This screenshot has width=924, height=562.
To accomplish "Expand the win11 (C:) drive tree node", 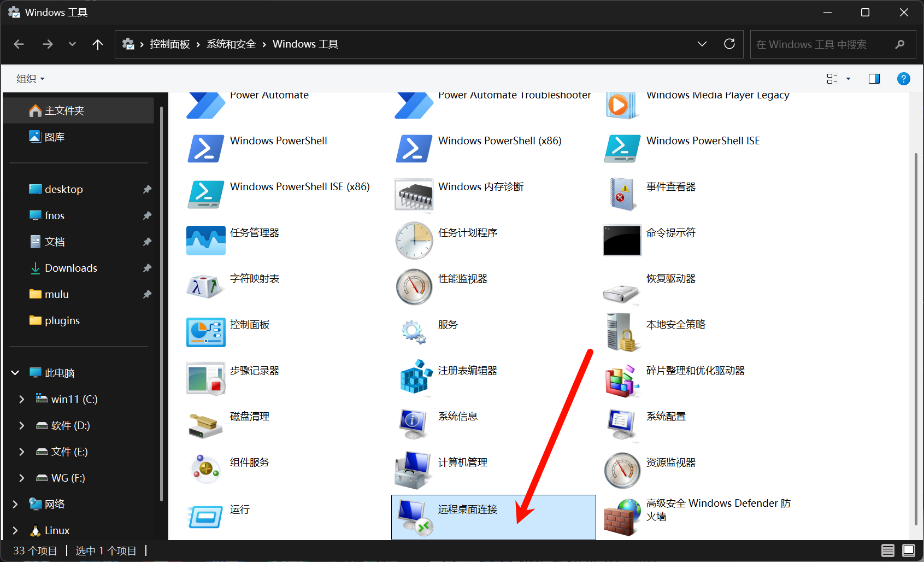I will tap(21, 399).
